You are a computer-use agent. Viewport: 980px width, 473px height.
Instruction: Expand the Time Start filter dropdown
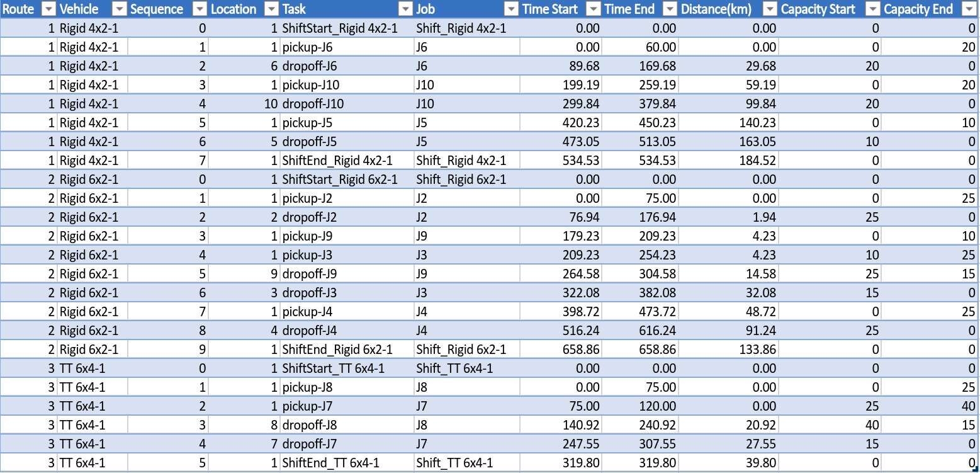[592, 9]
